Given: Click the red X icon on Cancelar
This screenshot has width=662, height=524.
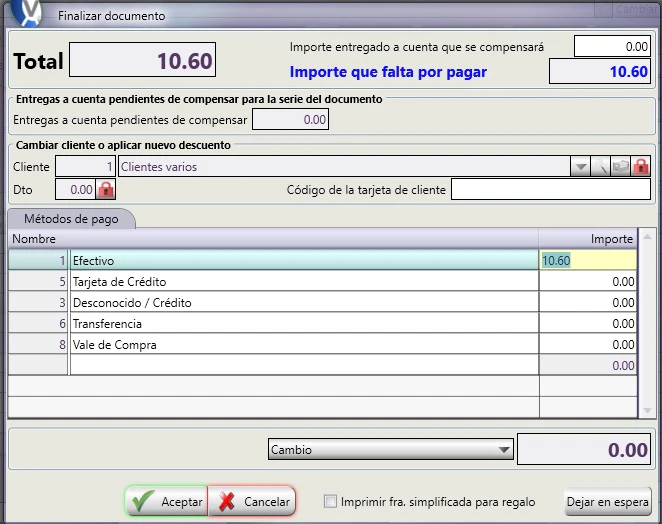Looking at the screenshot, I should 227,501.
